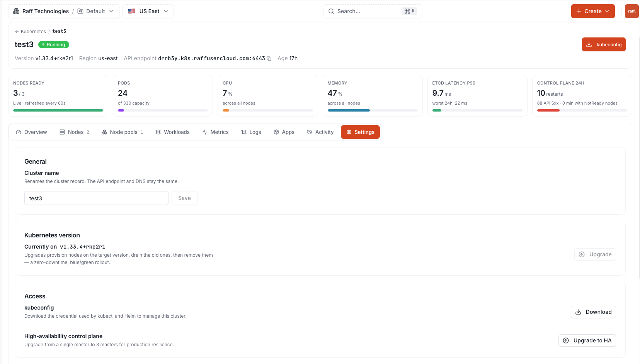Click Raff Technologies organization name

(x=46, y=11)
